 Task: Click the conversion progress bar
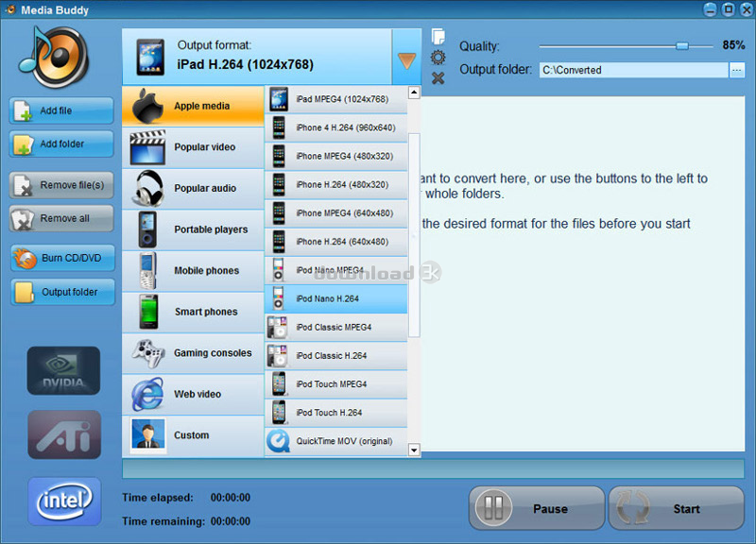433,468
